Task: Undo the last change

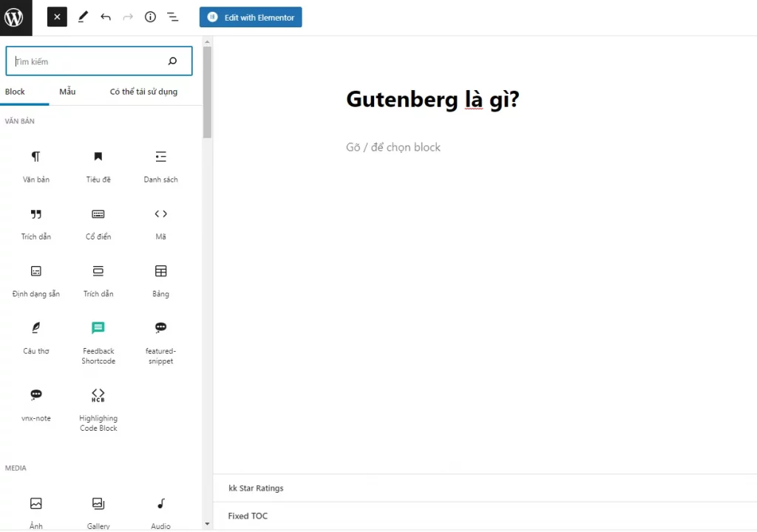Action: coord(106,17)
